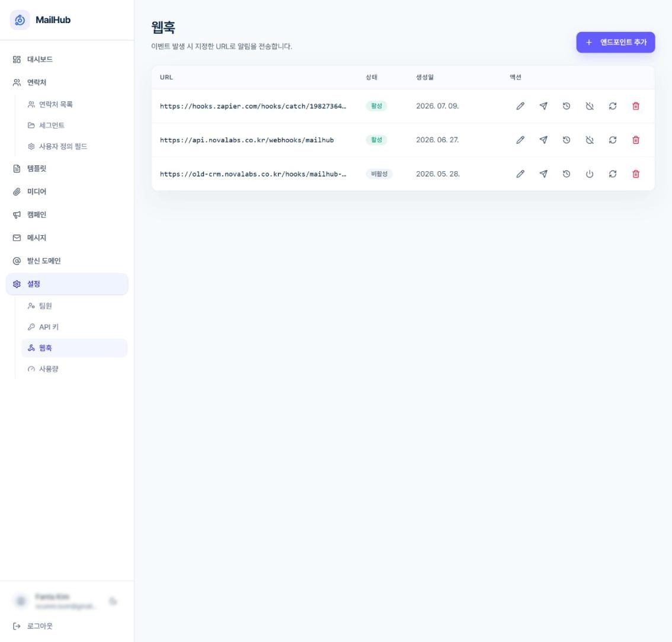The height and width of the screenshot is (642, 672).
Task: Activate the old-crm webhook with power icon
Action: click(x=589, y=174)
